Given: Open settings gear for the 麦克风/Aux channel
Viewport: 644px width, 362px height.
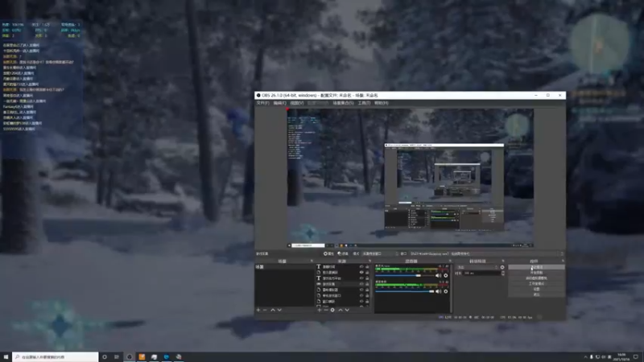Looking at the screenshot, I should click(x=446, y=275).
